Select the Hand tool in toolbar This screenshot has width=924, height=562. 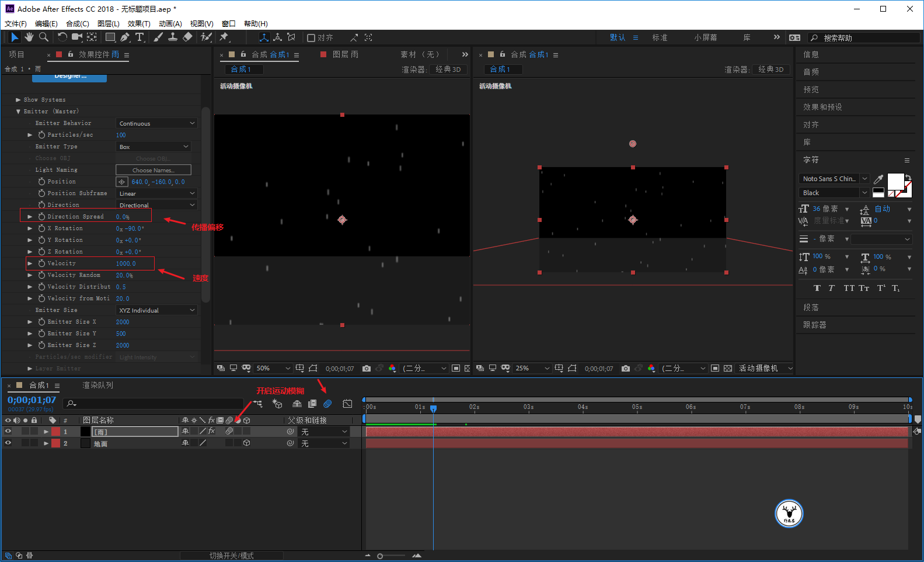[29, 37]
